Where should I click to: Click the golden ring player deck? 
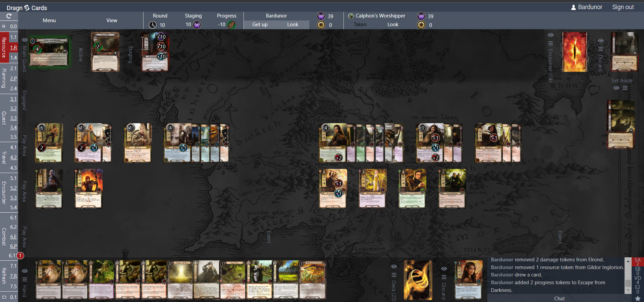(x=418, y=280)
